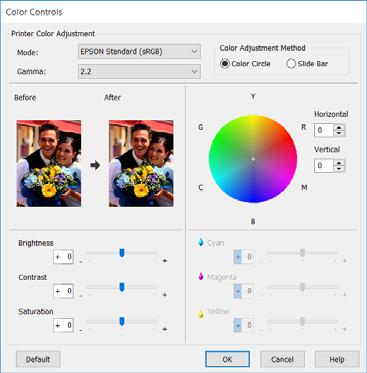Click the Contrast slider handle
Viewport: 367px width, 373px height.
[122, 287]
